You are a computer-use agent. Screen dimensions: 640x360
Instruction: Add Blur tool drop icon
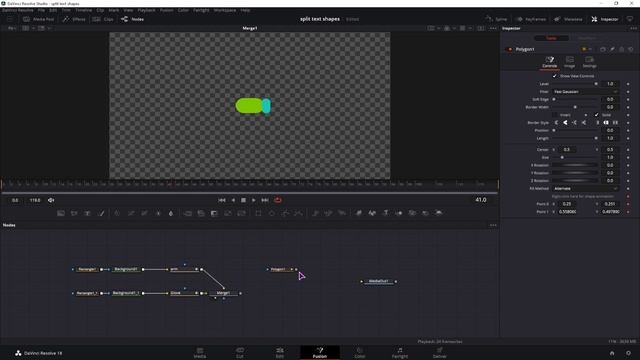171,213
